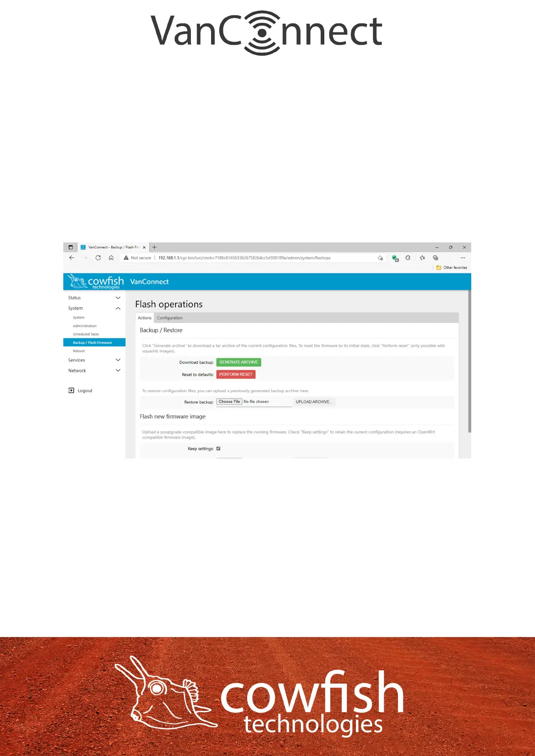Close the VanConnect Backup tab
535x756 pixels.
(144, 247)
